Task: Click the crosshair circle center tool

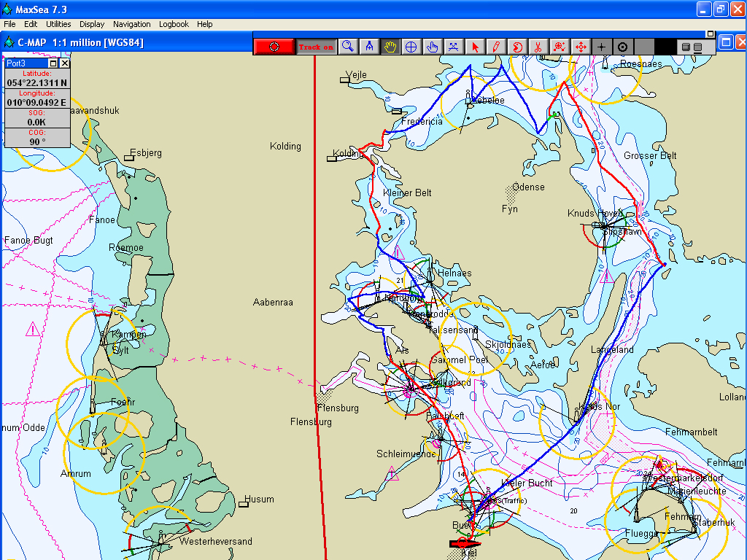Action: (411, 47)
